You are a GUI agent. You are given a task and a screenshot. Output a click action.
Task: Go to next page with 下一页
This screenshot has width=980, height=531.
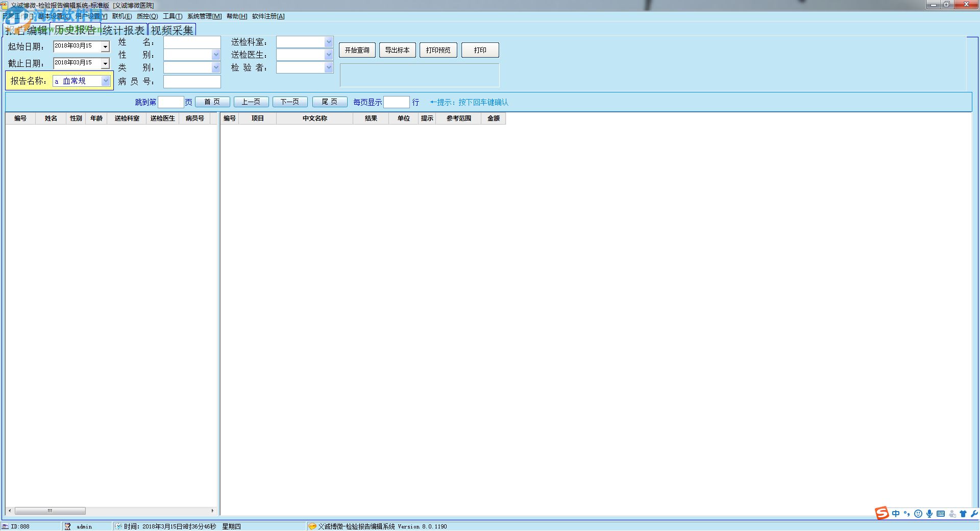[290, 102]
